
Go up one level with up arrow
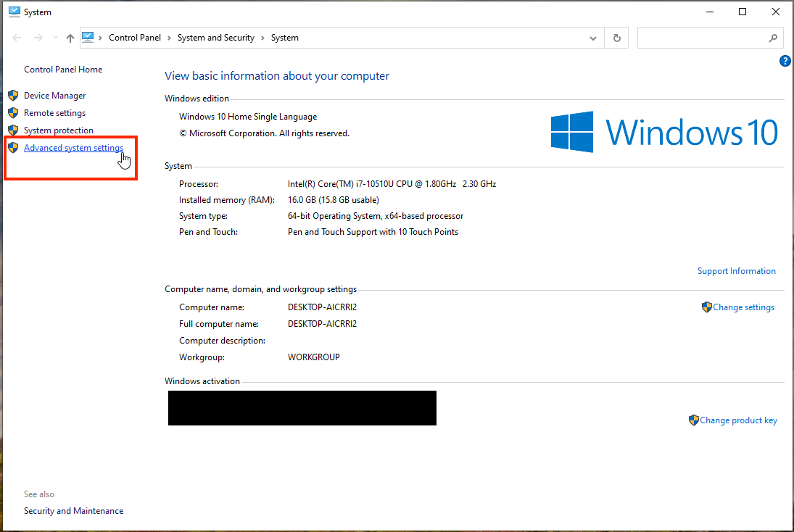(70, 38)
